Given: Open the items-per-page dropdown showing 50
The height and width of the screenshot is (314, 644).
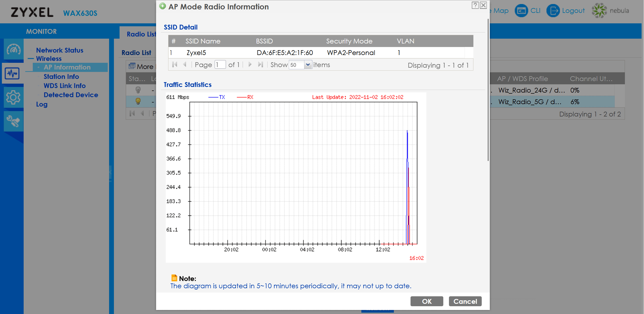Looking at the screenshot, I should click(x=308, y=65).
